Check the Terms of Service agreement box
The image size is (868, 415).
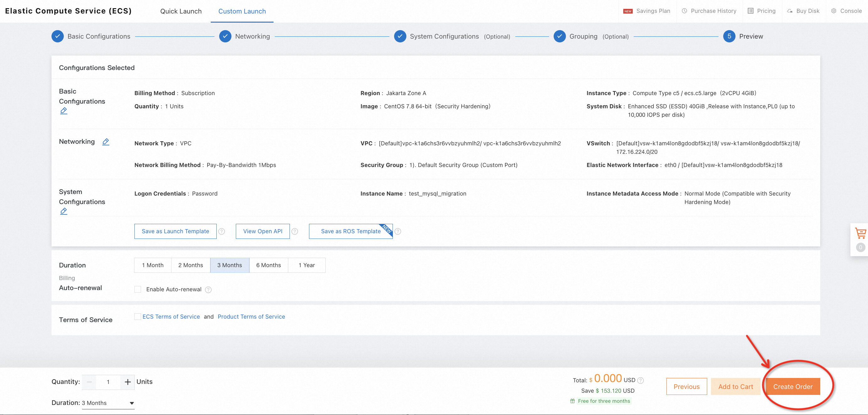click(x=138, y=317)
